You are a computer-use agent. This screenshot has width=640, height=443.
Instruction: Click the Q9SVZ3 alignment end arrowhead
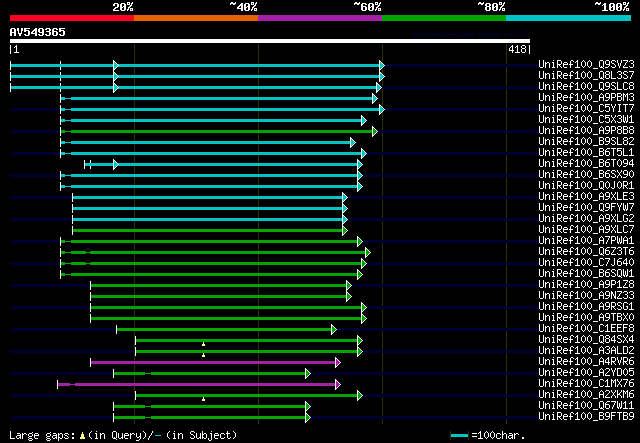[x=382, y=65]
